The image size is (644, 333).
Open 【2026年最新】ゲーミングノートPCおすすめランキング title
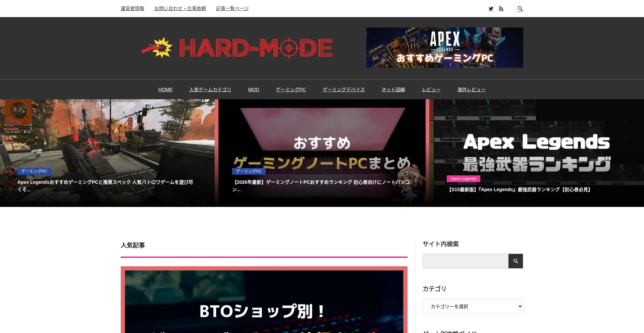(321, 186)
